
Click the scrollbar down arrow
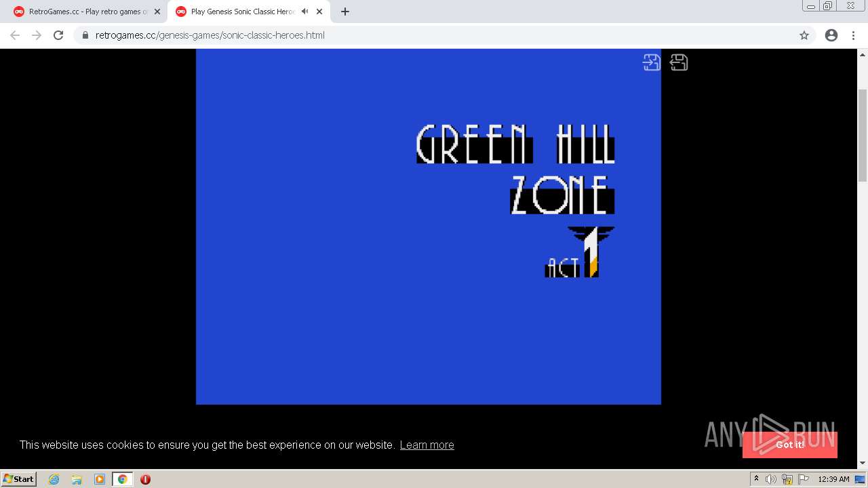863,464
